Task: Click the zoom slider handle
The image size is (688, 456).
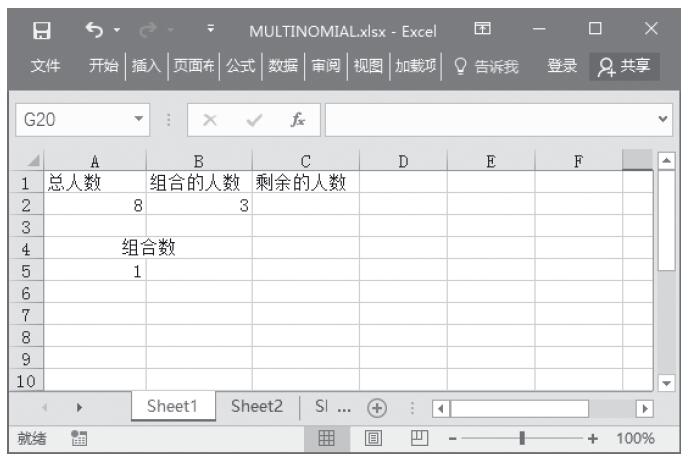Action: 520,438
